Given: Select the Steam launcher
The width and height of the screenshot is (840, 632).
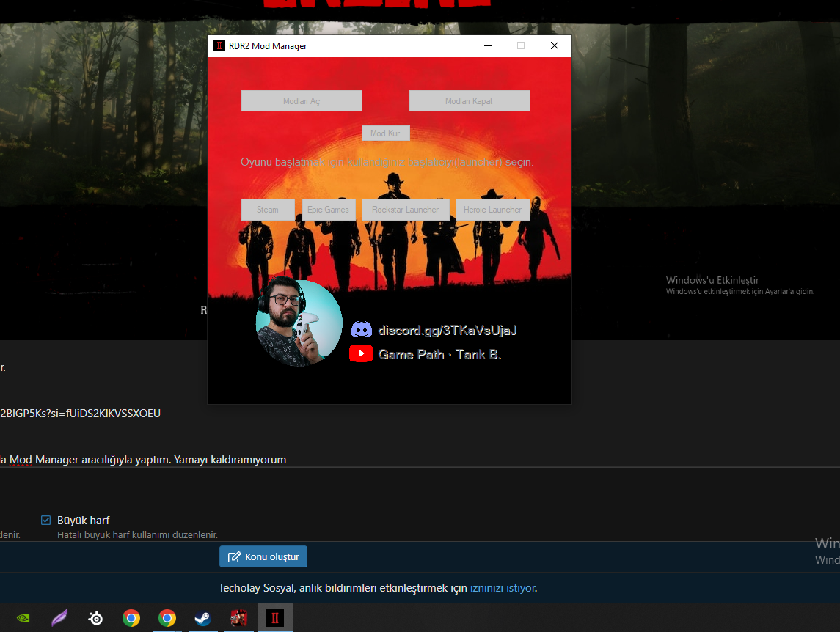Looking at the screenshot, I should (x=268, y=210).
